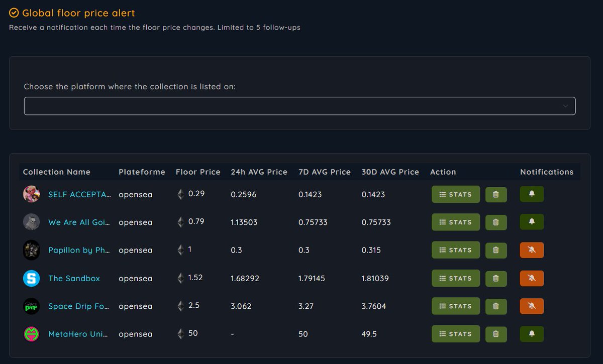Open The Sandbox collection link
This screenshot has height=364, width=603.
(74, 278)
